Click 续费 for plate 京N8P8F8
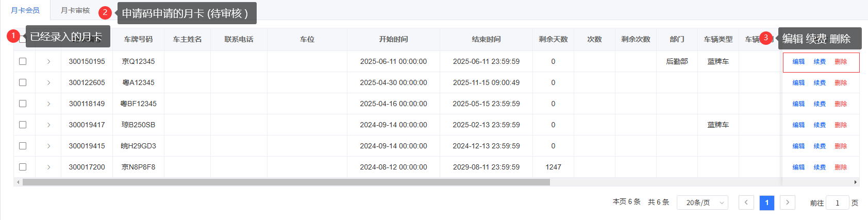This screenshot has width=868, height=220. [820, 167]
